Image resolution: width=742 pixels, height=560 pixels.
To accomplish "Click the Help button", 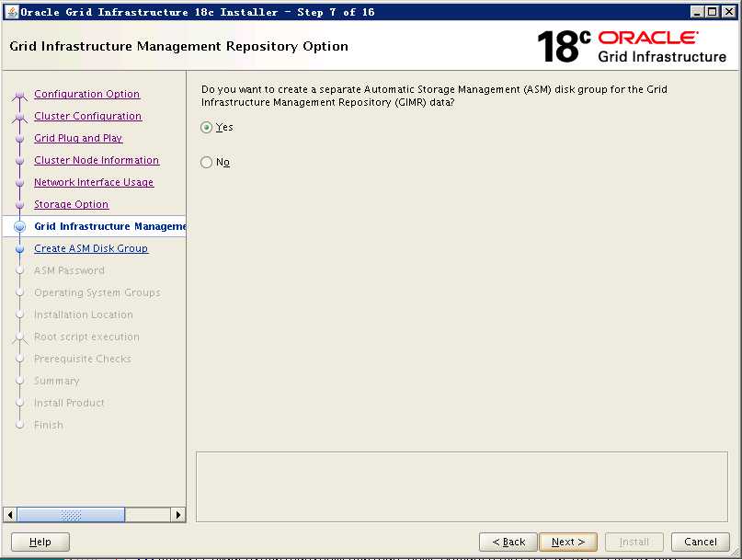I will (x=40, y=542).
